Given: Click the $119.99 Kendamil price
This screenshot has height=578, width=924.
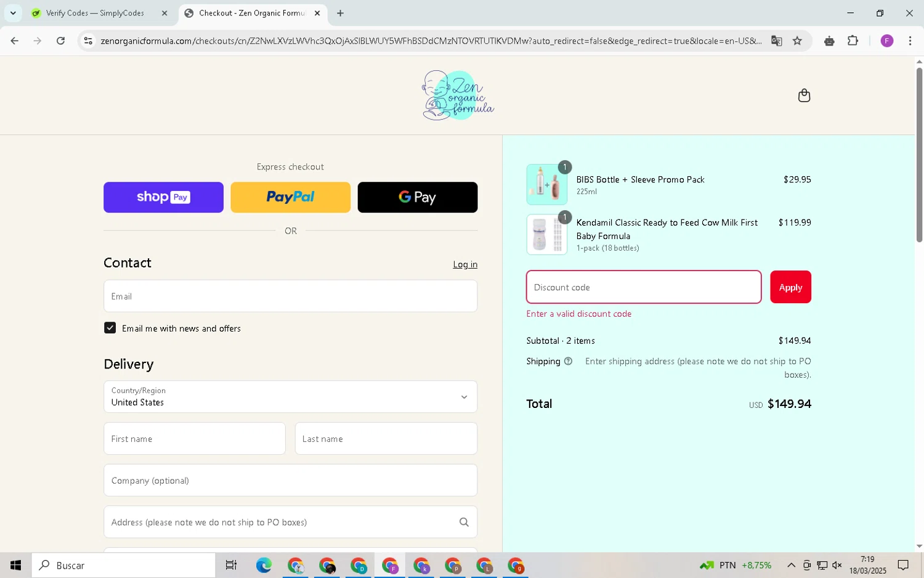Looking at the screenshot, I should [x=795, y=222].
